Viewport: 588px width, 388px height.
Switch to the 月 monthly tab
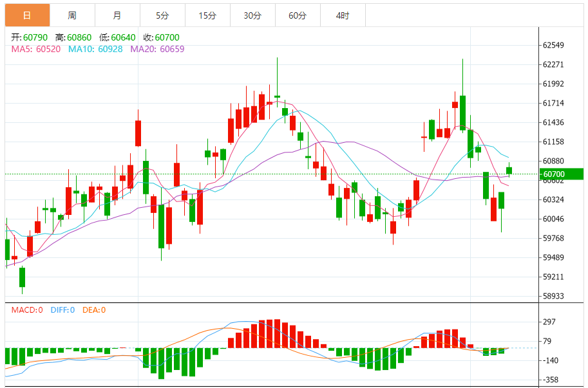click(117, 15)
